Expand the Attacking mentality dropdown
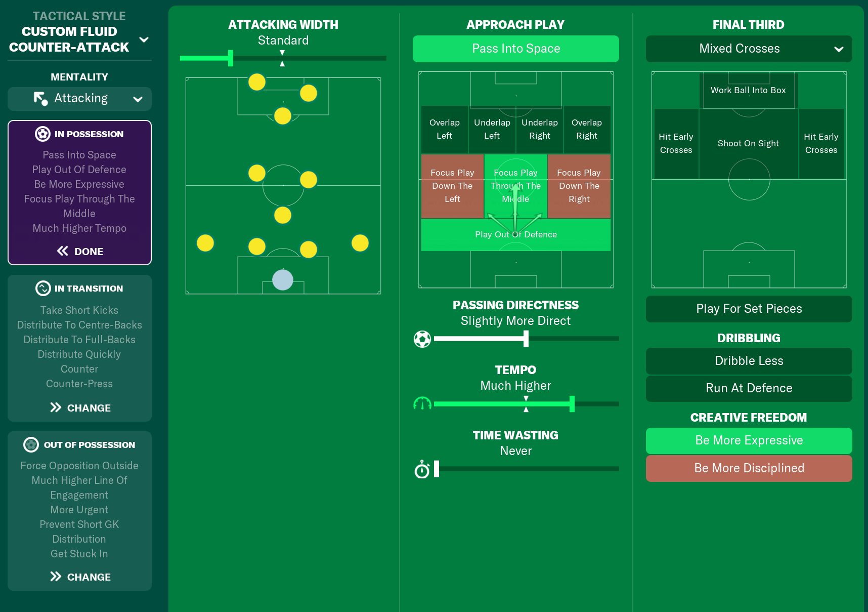The width and height of the screenshot is (868, 612). (x=137, y=99)
